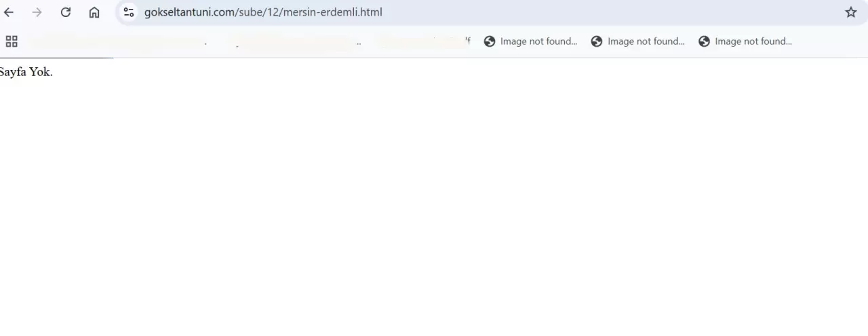Go back to the previous page
This screenshot has height=336, width=868.
click(x=9, y=12)
